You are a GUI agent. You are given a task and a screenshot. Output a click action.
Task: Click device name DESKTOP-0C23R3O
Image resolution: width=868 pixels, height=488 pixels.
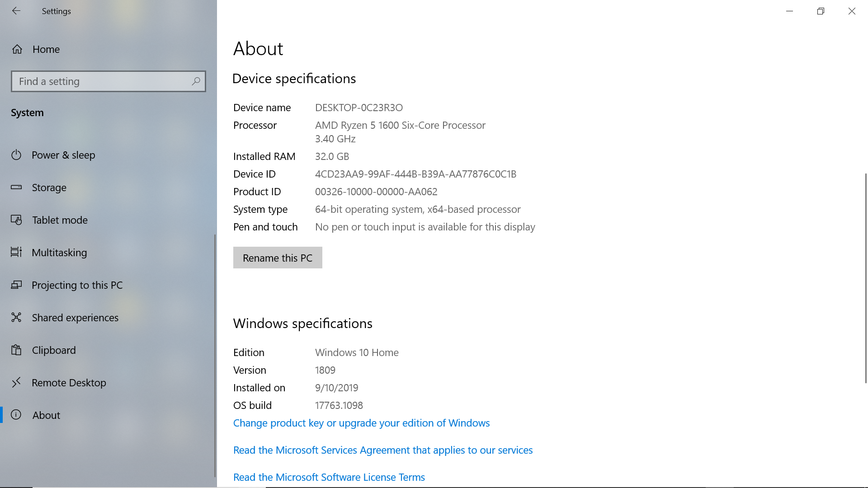click(x=359, y=108)
